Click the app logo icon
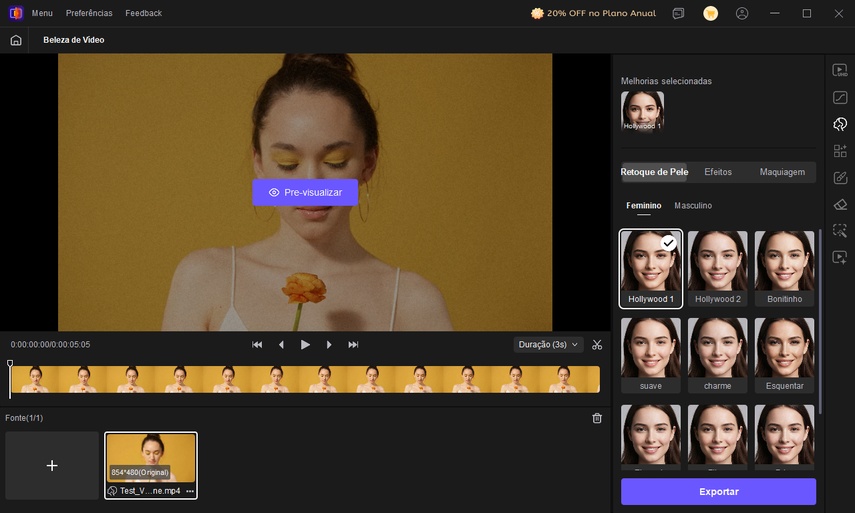Image resolution: width=855 pixels, height=513 pixels. click(x=16, y=13)
